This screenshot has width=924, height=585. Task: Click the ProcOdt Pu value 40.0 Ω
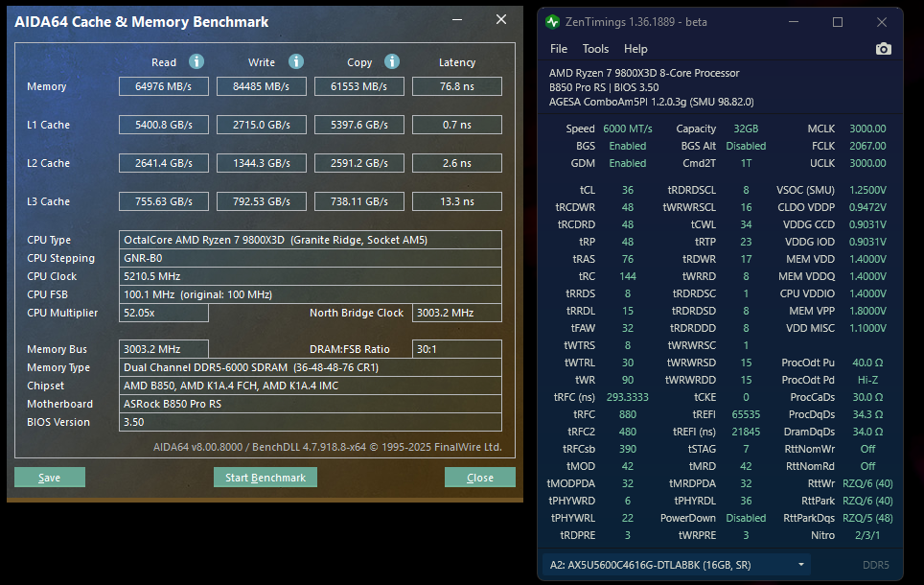pos(867,363)
